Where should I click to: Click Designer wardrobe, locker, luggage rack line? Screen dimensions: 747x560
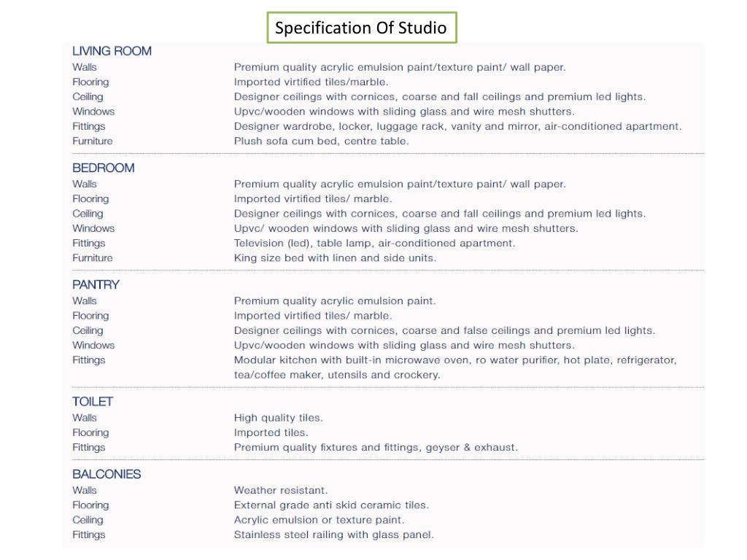click(458, 126)
